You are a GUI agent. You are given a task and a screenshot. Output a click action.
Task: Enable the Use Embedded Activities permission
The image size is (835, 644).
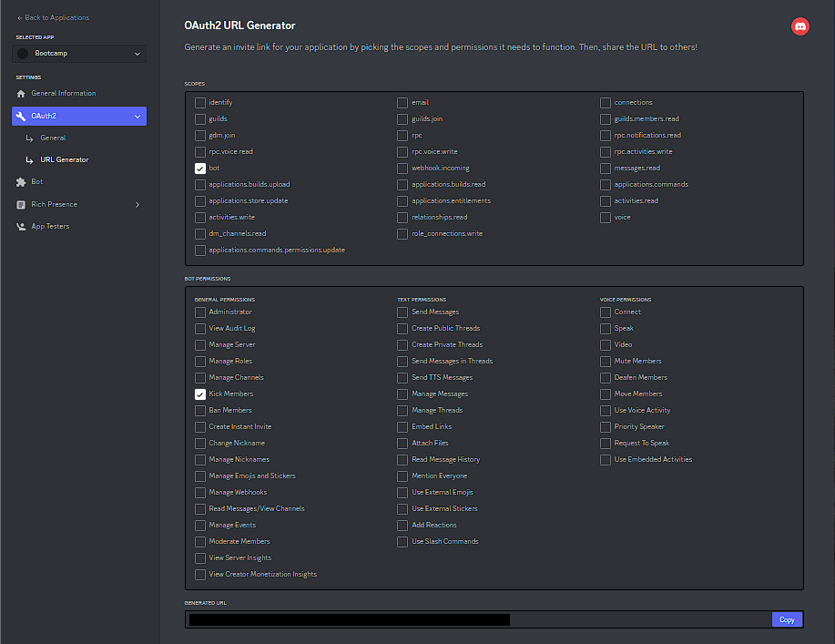[x=606, y=460]
